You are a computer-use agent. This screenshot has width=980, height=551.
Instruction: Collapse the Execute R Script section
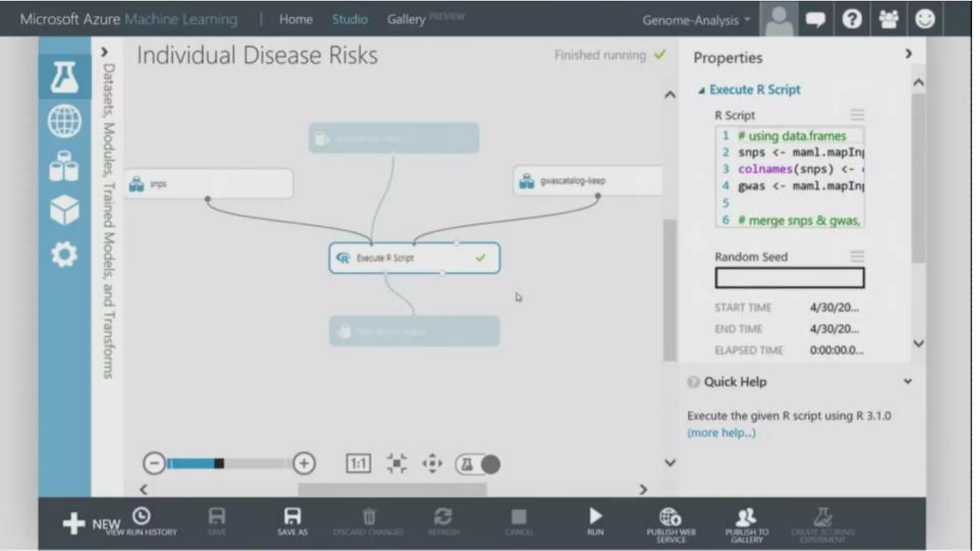[x=702, y=90]
